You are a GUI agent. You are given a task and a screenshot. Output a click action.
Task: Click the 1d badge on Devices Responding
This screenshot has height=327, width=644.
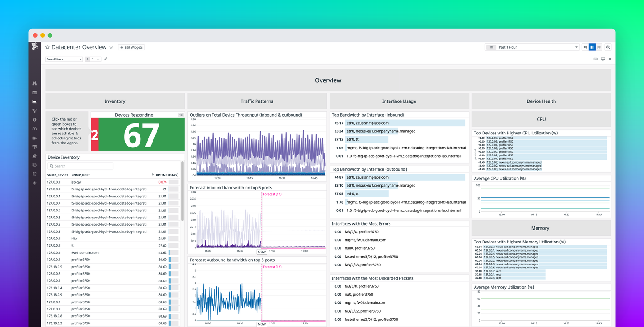point(181,115)
